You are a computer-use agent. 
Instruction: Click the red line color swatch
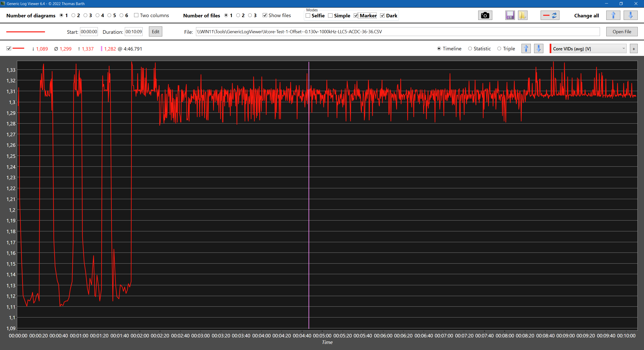pos(26,32)
